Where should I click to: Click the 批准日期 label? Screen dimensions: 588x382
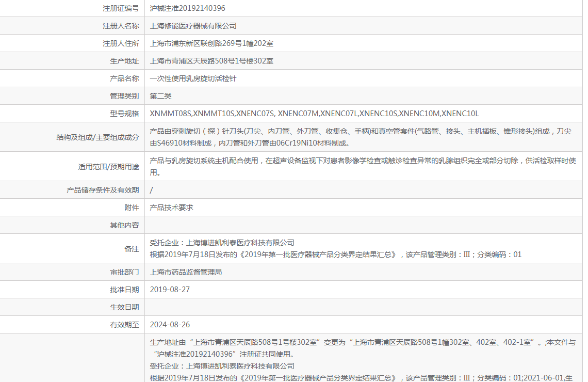(124, 290)
